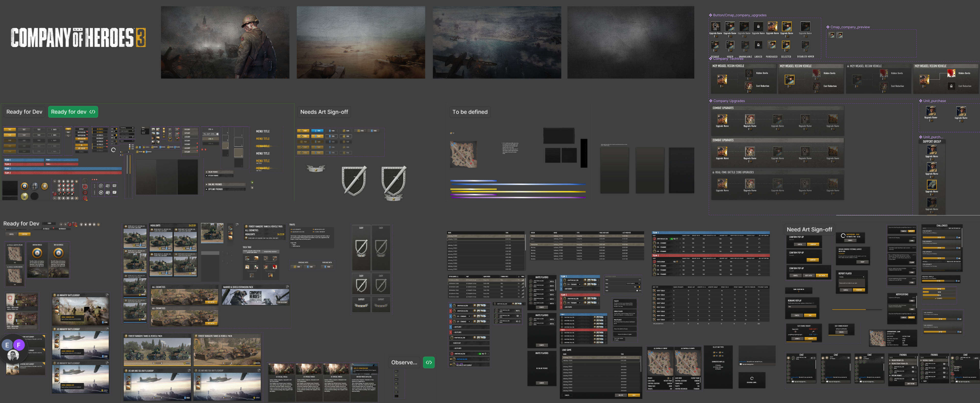Toggle topmost ON switch in toggle set
Screen dimensions: 980x403
116,129
